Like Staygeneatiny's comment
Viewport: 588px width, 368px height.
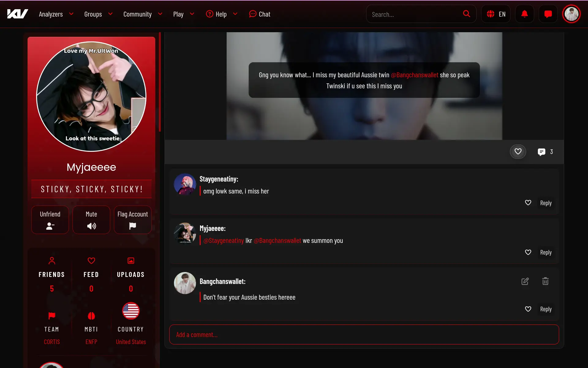coord(528,203)
